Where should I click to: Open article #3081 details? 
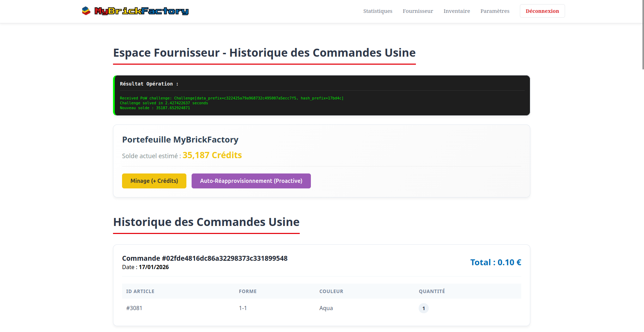[135, 308]
